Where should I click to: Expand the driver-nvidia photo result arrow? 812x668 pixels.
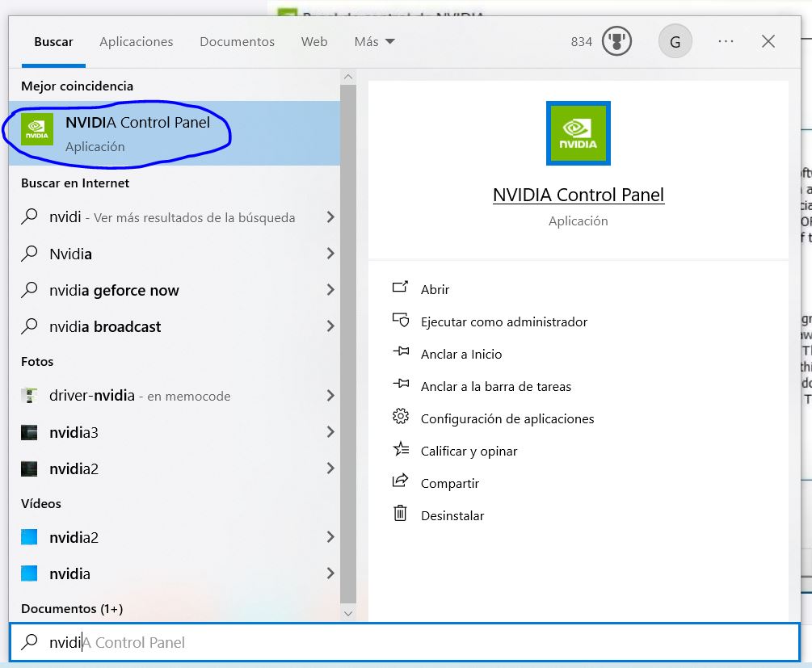pos(330,396)
